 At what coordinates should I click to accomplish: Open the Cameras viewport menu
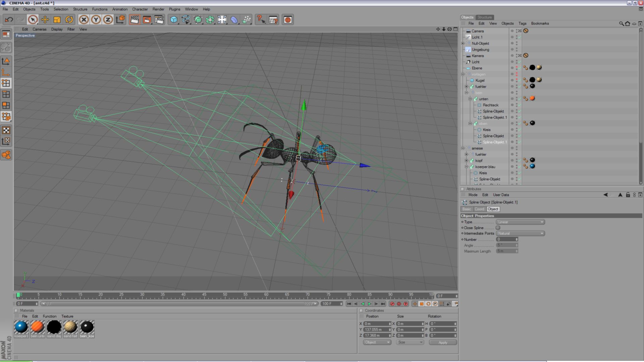[39, 29]
